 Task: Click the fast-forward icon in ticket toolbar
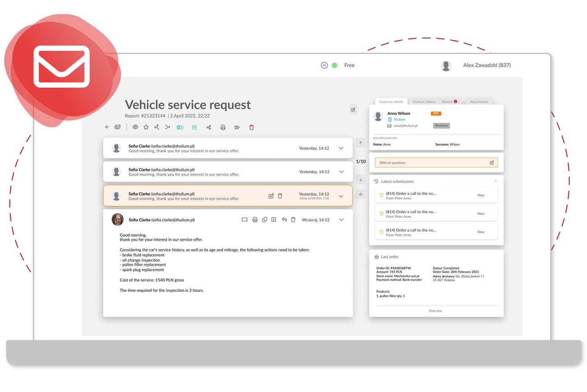(x=237, y=127)
